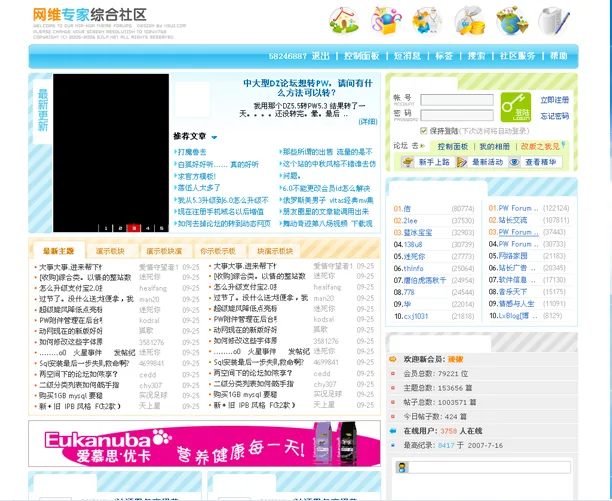Click the notepad and pen icon
The image size is (612, 501).
coord(551,19)
